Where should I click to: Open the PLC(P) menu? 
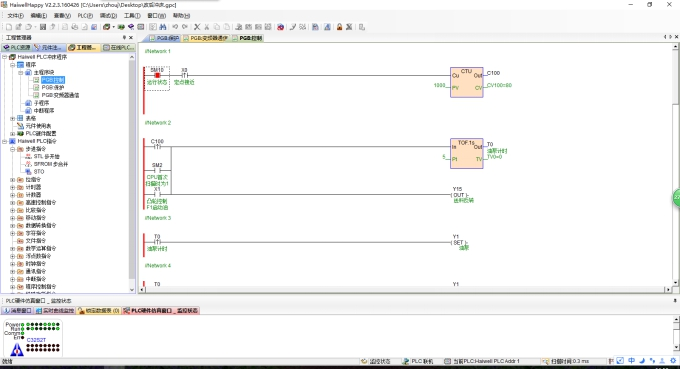pos(85,16)
